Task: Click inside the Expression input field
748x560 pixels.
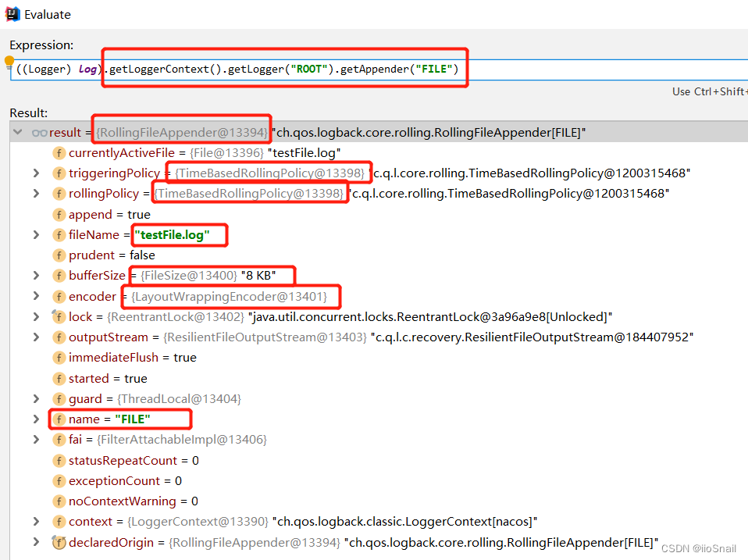Action: click(x=547, y=69)
